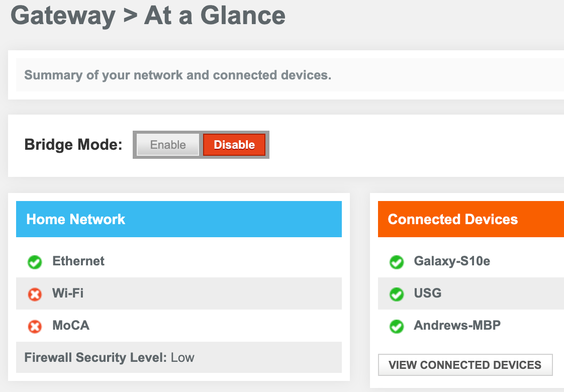Open the Andrews-MBP device entry

pyautogui.click(x=457, y=326)
